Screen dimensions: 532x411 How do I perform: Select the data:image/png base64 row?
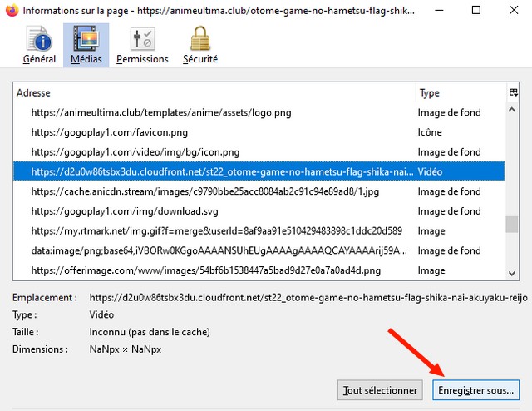[259, 250]
